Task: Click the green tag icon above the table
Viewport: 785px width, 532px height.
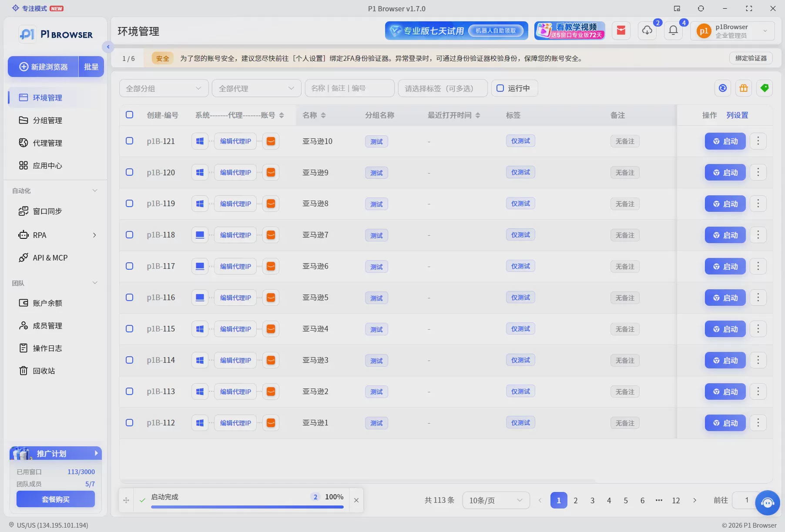Action: point(765,88)
